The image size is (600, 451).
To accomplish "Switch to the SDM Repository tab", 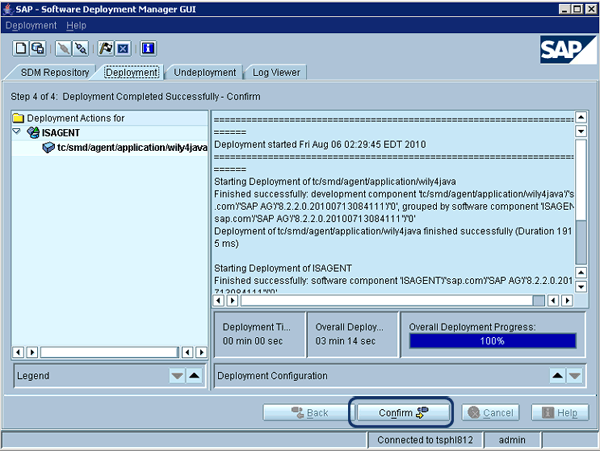I will tap(55, 72).
